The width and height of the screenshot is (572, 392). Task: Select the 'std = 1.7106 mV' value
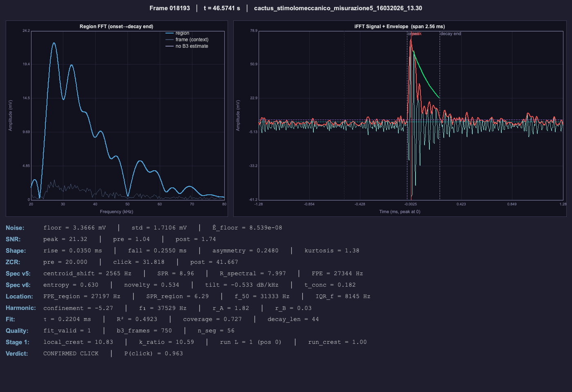click(159, 228)
